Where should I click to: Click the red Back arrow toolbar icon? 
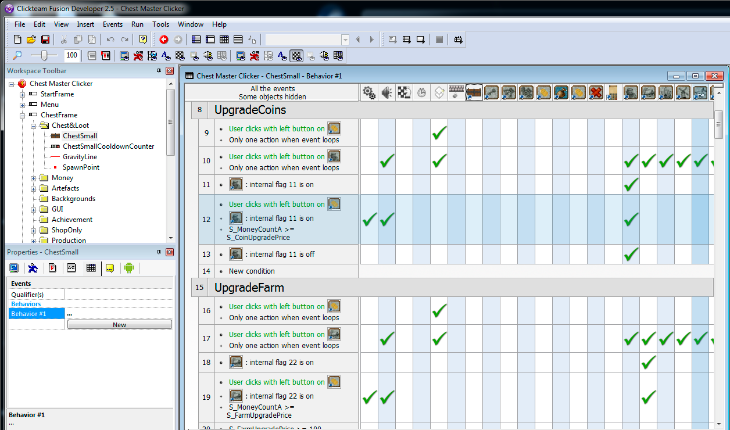pos(163,40)
